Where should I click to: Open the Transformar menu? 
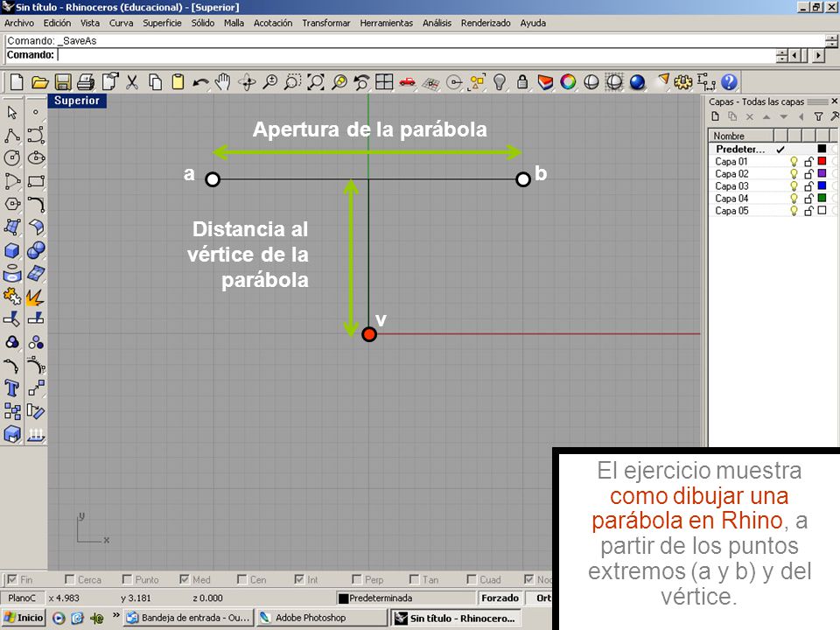[326, 23]
